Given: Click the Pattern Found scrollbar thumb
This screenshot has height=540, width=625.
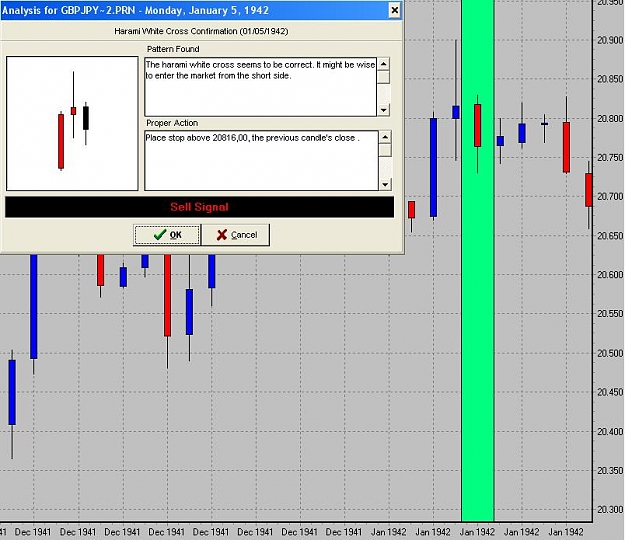Looking at the screenshot, I should pos(383,77).
